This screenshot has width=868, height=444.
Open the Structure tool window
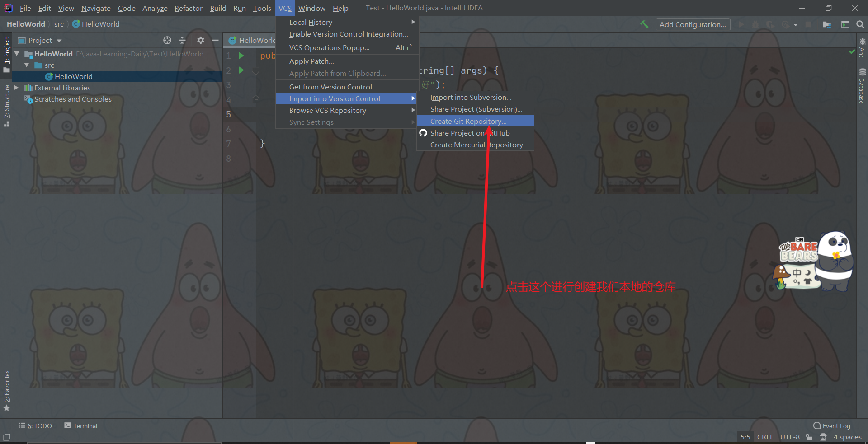coord(7,105)
